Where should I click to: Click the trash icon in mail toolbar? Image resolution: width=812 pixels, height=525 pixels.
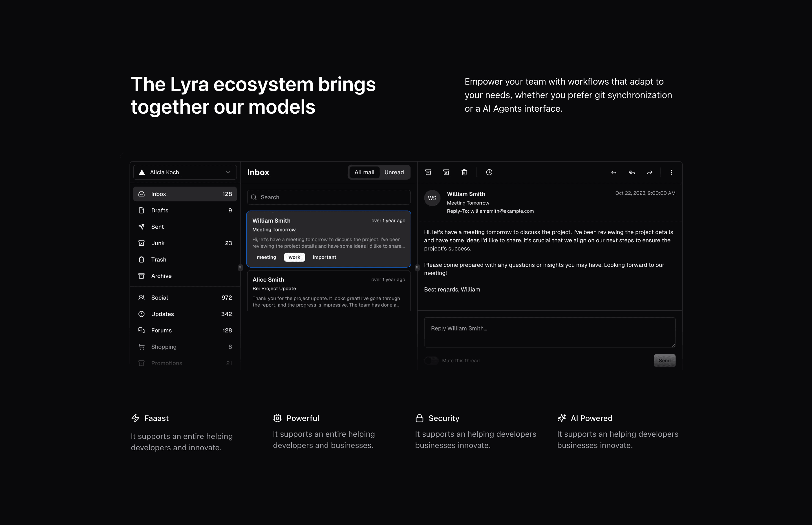[464, 172]
